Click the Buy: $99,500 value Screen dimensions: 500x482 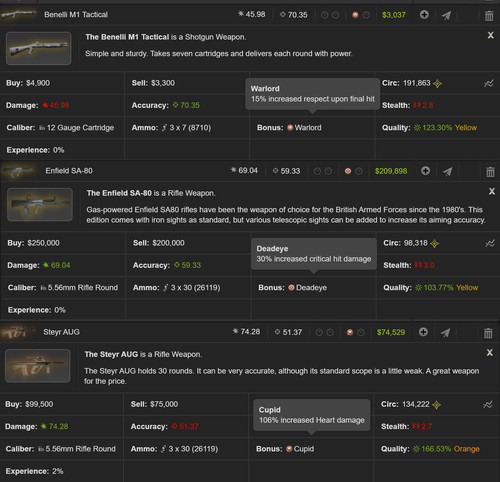tap(39, 404)
